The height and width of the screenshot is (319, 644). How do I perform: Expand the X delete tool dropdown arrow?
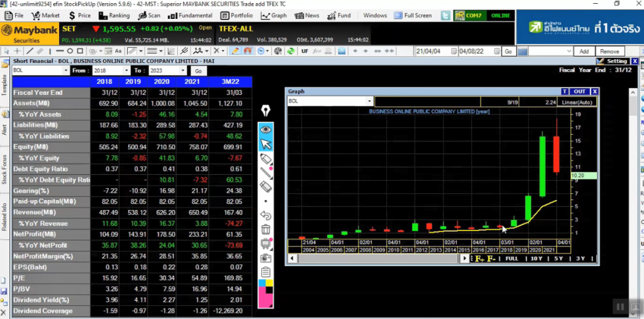click(223, 51)
